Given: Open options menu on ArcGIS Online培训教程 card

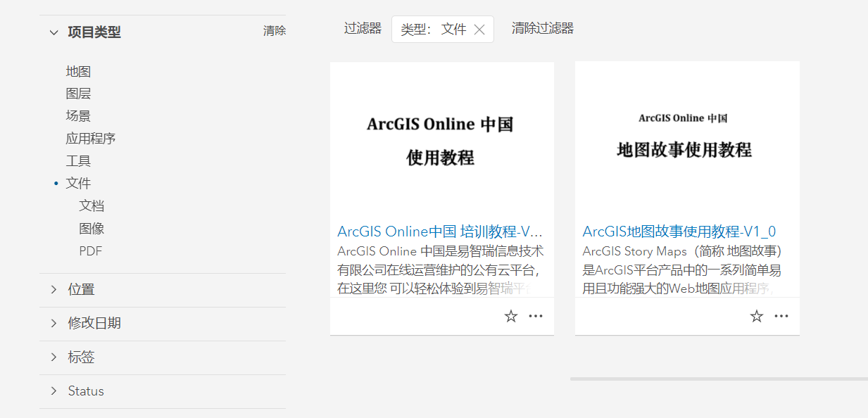Looking at the screenshot, I should [536, 316].
